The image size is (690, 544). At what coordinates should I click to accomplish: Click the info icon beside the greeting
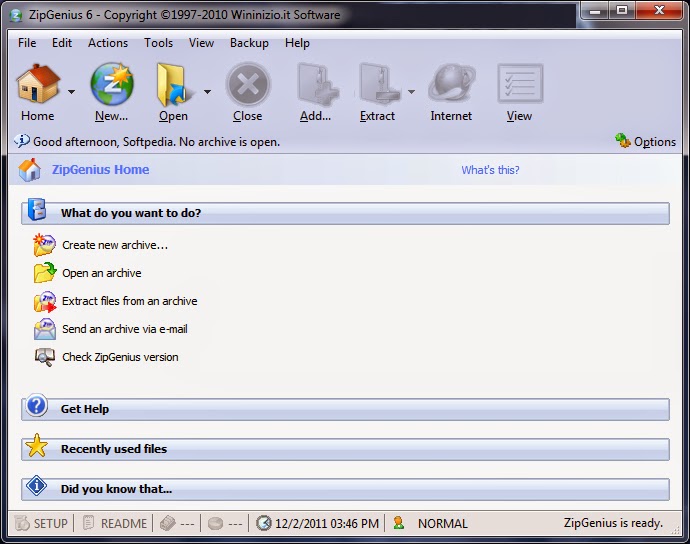(22, 141)
